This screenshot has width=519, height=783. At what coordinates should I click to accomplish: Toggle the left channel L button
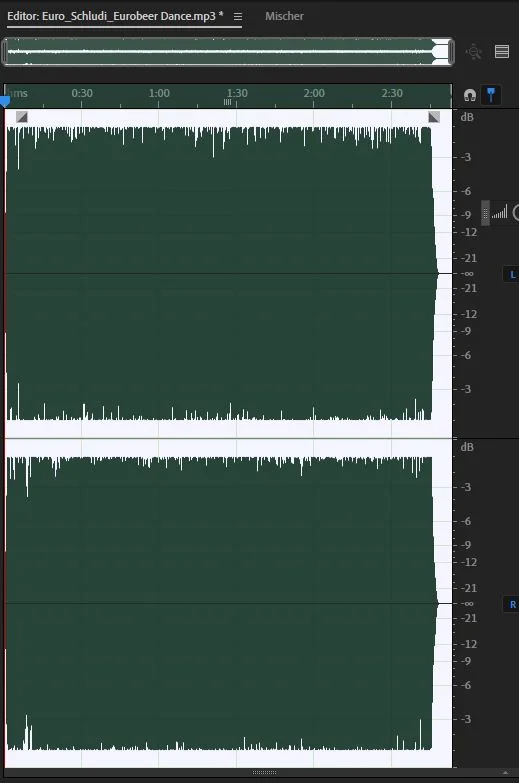pos(512,274)
